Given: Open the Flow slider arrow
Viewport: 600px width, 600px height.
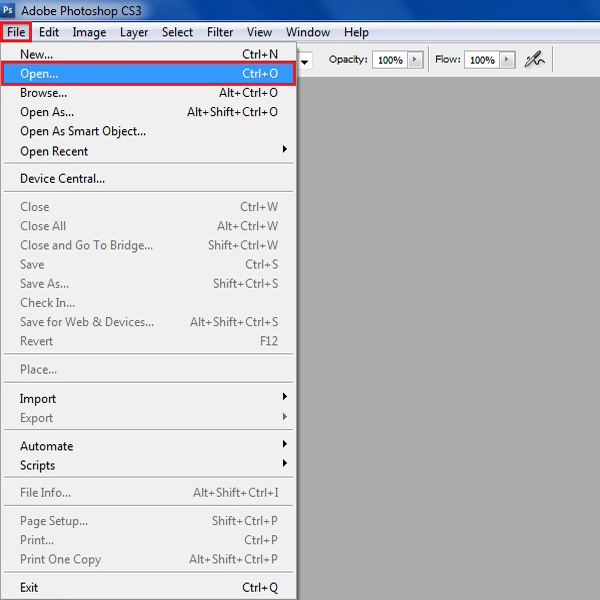Looking at the screenshot, I should click(x=507, y=60).
